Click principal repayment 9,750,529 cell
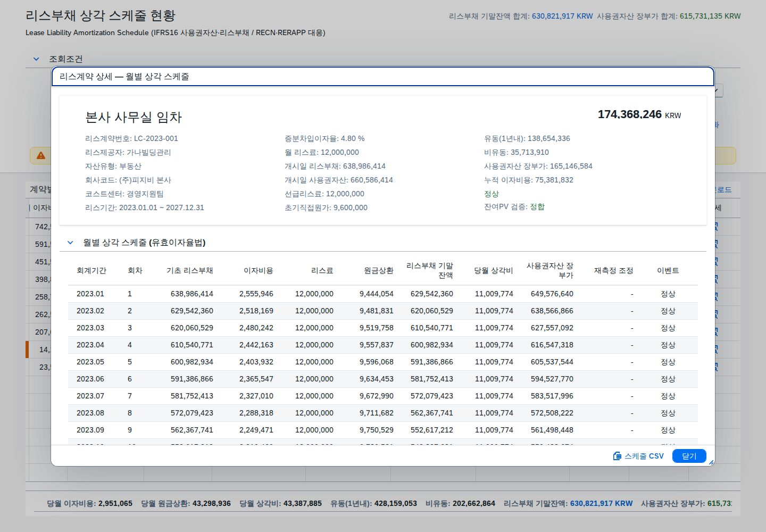766x532 pixels. coord(377,430)
